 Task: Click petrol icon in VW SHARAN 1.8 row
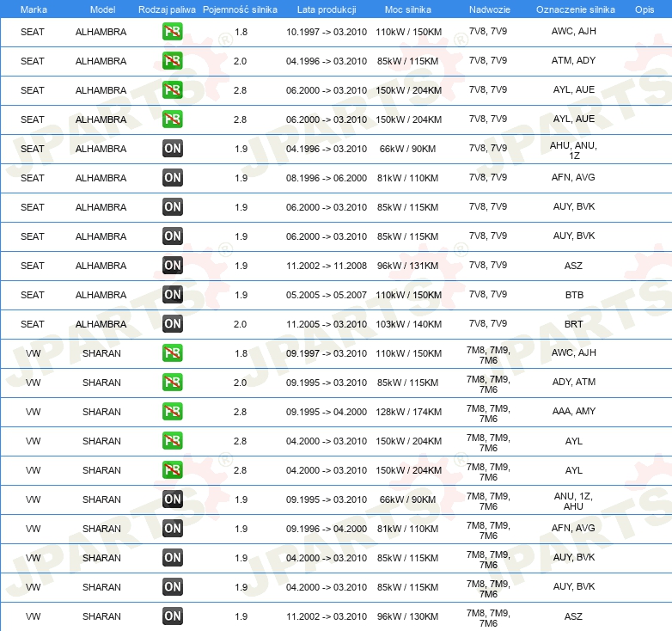(x=172, y=352)
